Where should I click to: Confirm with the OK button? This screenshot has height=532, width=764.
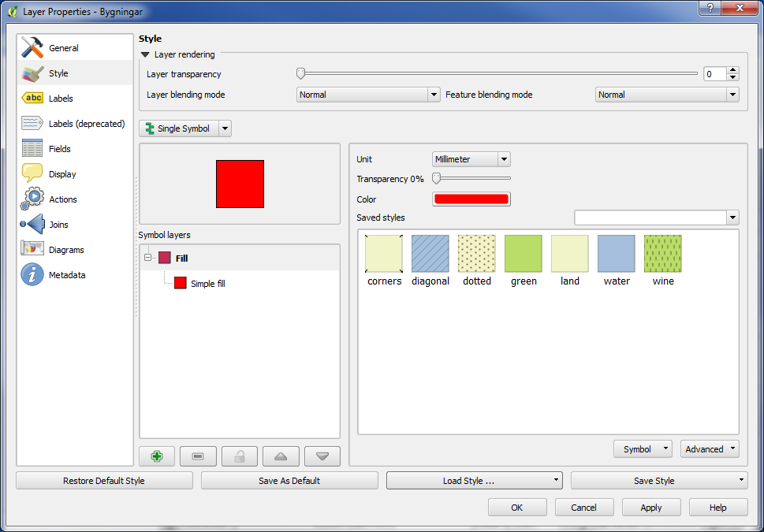pyautogui.click(x=517, y=507)
